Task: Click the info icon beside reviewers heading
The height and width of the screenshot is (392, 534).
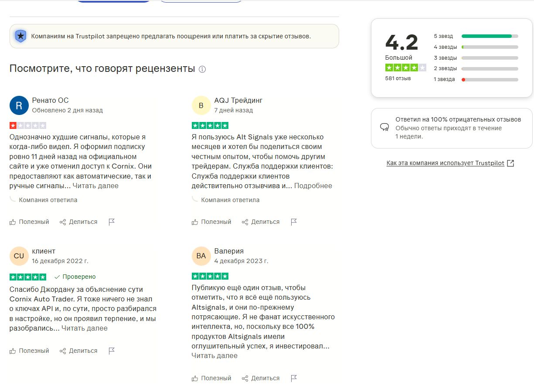Action: point(202,69)
